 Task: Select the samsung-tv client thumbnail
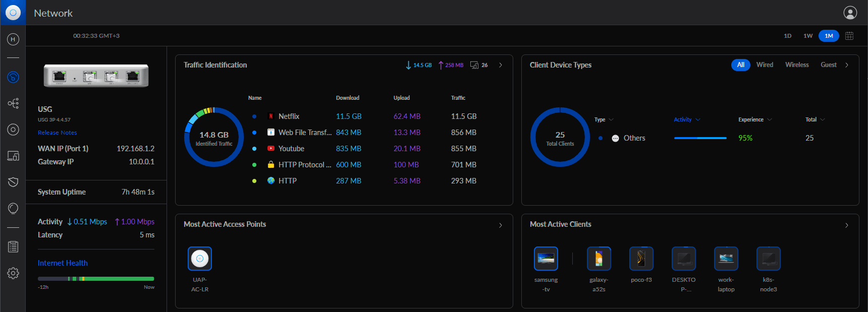[546, 259]
